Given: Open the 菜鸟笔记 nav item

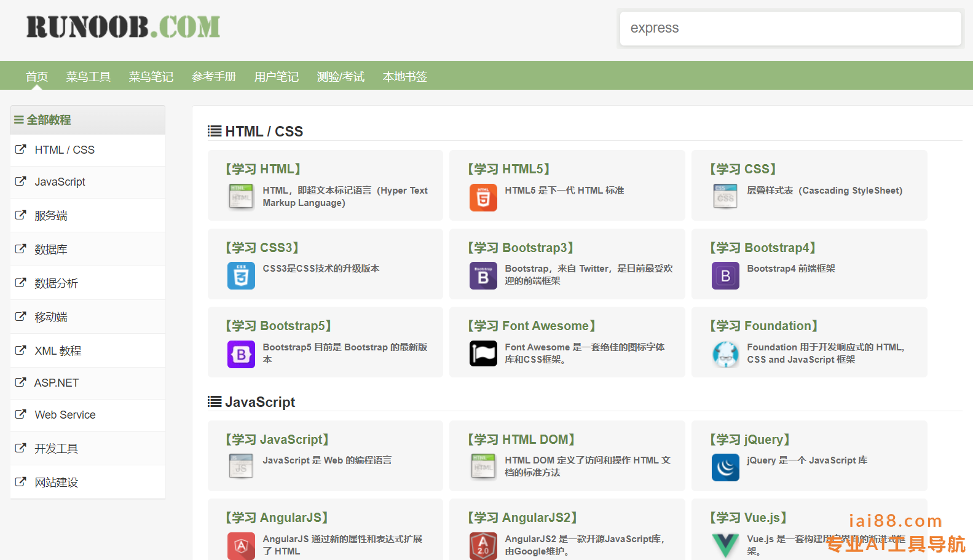Looking at the screenshot, I should 151,77.
